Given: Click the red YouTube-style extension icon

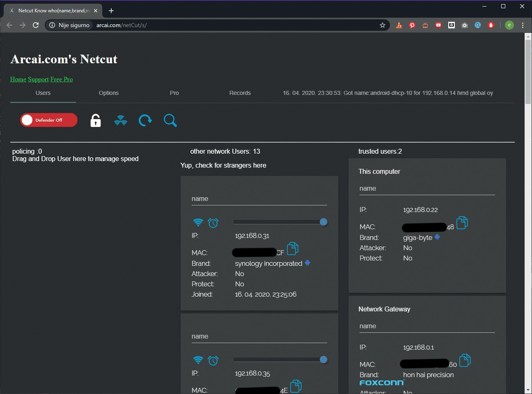Looking at the screenshot, I should pyautogui.click(x=438, y=25).
